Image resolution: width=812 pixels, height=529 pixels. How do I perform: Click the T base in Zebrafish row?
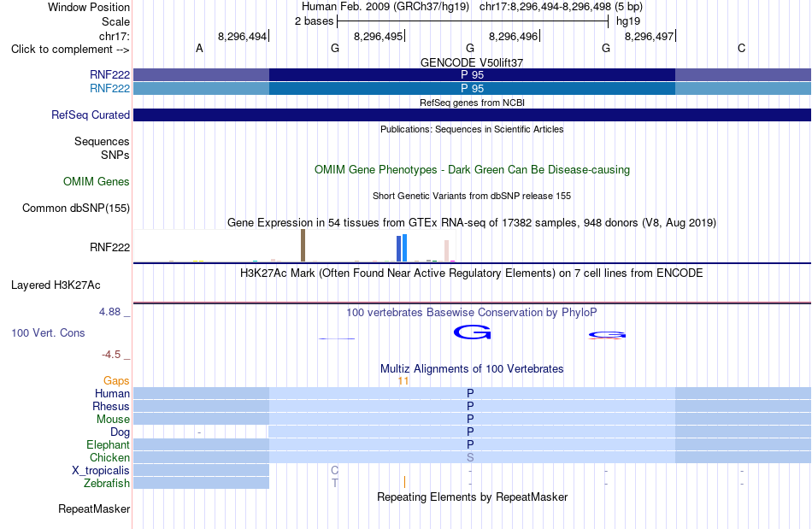pyautogui.click(x=334, y=484)
